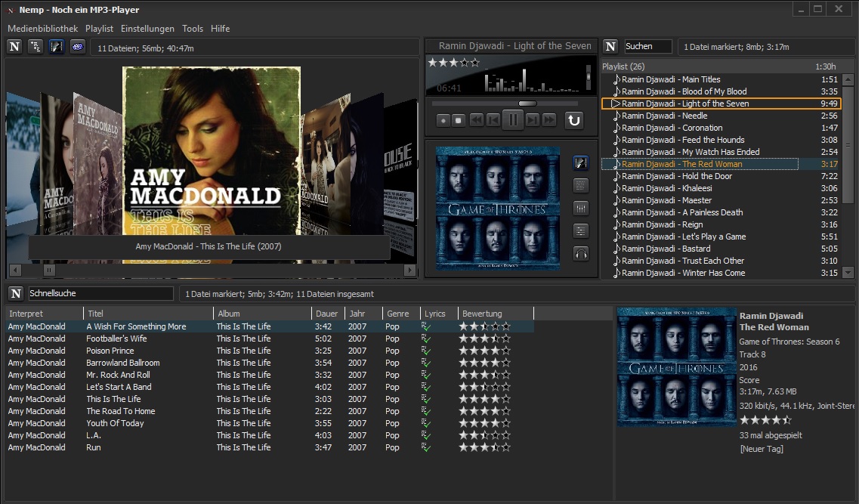The image size is (859, 504).
Task: Select the track Let's Start A Band
Action: (x=270, y=388)
